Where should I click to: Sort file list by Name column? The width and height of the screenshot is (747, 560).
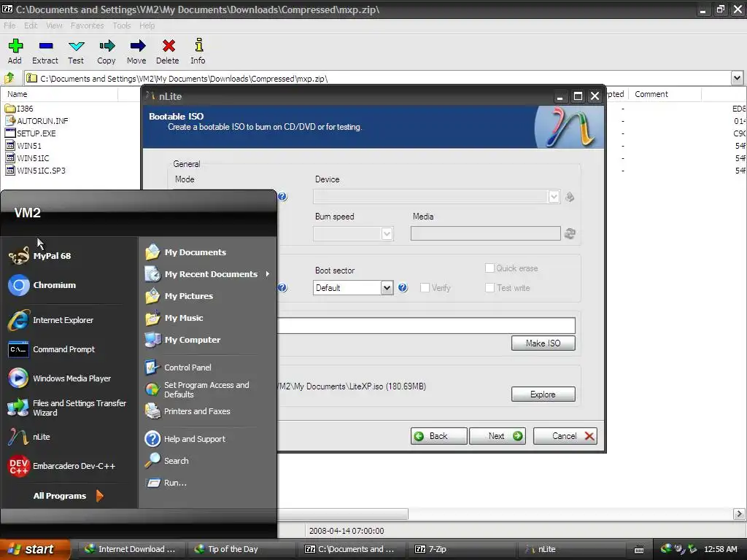click(60, 94)
